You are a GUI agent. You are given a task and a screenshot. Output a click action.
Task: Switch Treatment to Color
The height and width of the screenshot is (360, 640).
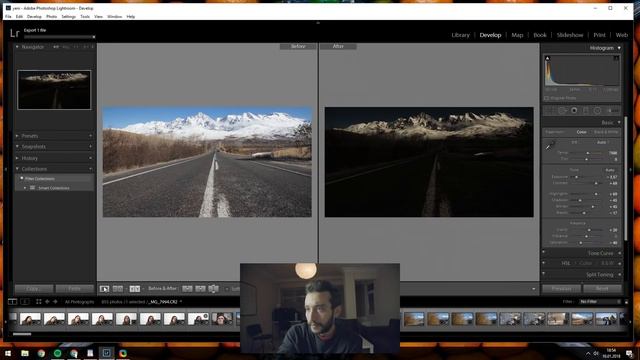(x=581, y=132)
